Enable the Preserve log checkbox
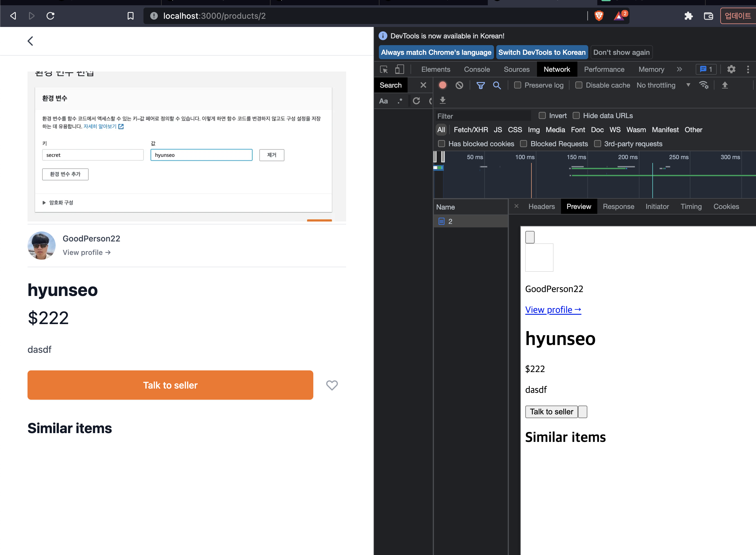This screenshot has width=756, height=555. [x=517, y=85]
